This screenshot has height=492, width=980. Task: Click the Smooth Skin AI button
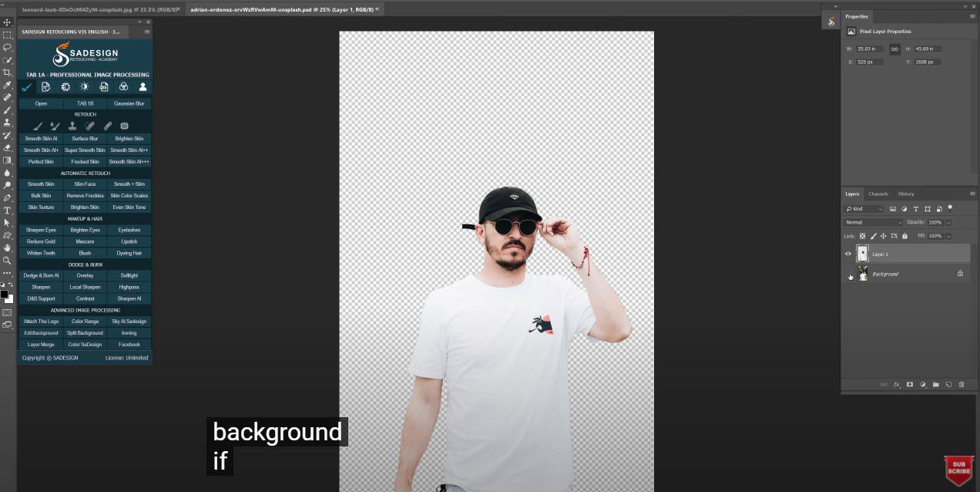coord(41,139)
